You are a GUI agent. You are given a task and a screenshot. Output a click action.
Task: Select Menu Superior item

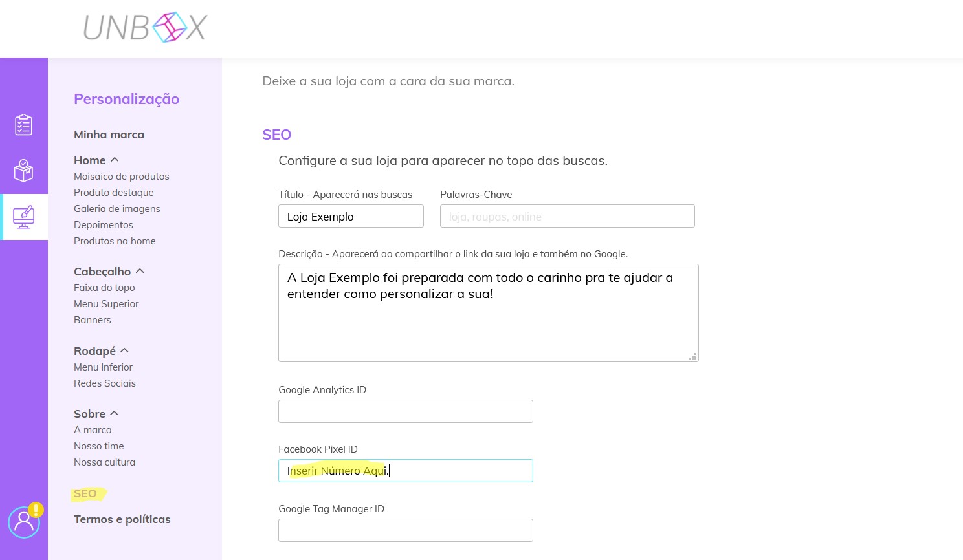click(106, 304)
